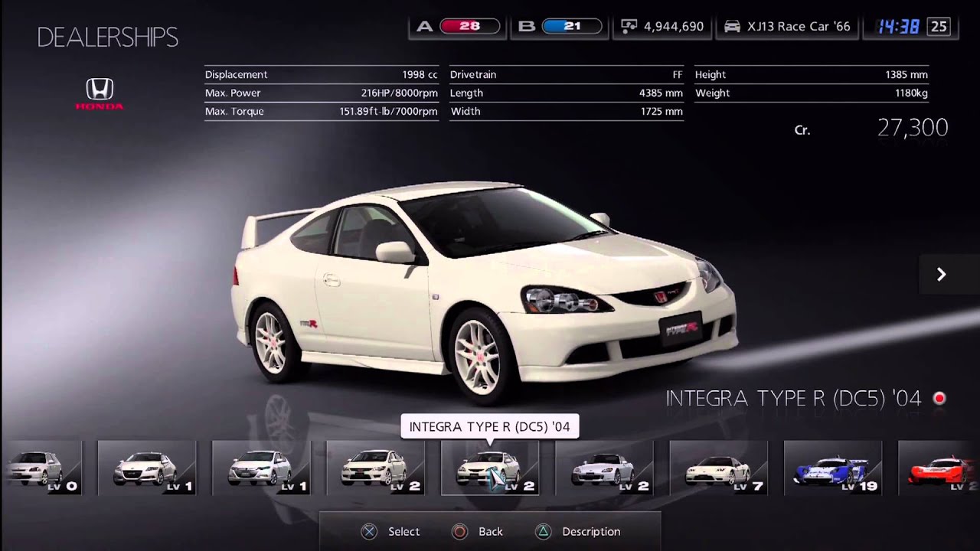The height and width of the screenshot is (551, 980).
Task: Click the cross button Select prompt
Action: 390,531
